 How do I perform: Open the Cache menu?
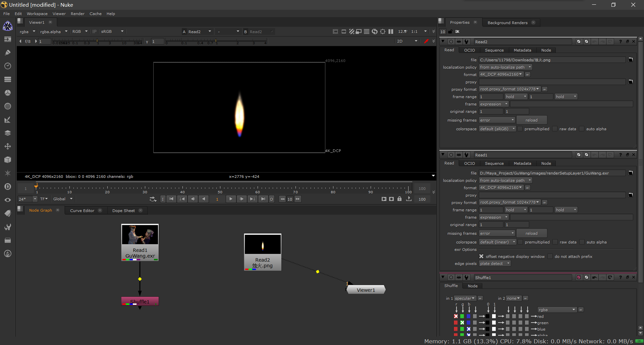[x=96, y=14]
